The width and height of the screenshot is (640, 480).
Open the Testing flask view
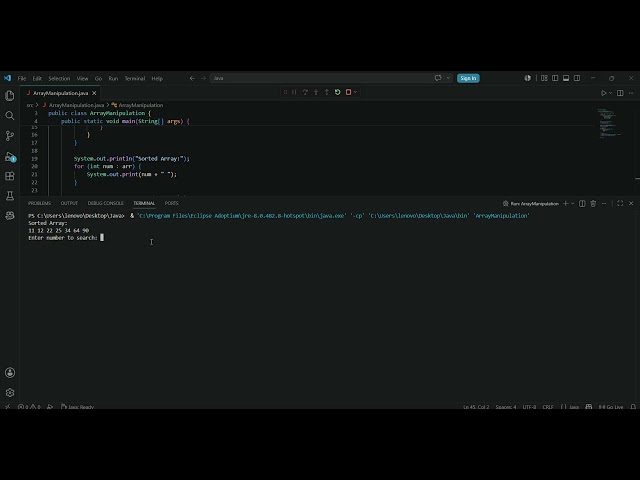pyautogui.click(x=10, y=196)
